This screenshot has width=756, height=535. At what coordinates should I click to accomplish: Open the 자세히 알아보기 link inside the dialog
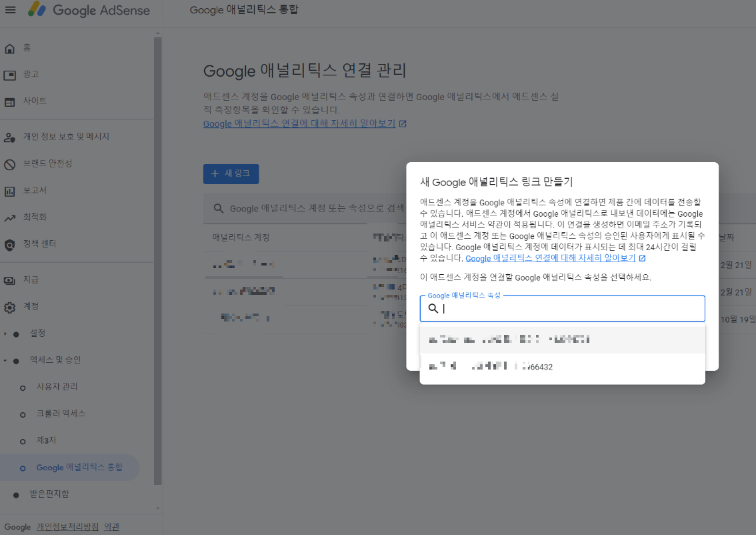[x=550, y=258]
